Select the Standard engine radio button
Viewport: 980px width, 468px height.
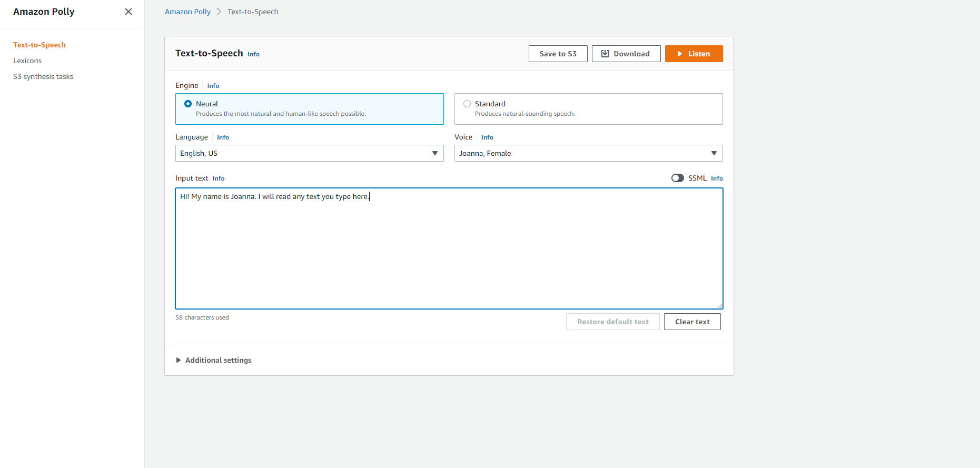[x=467, y=104]
